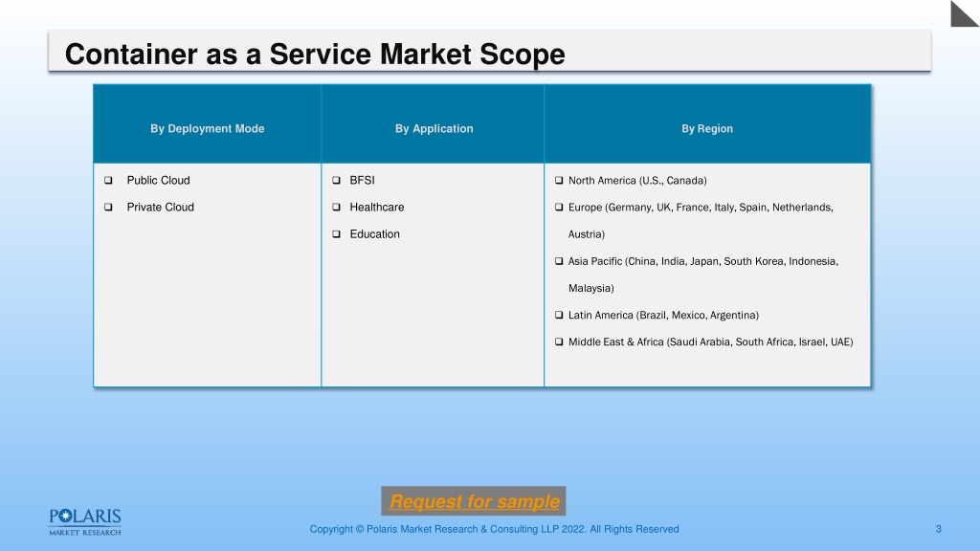Click the Malaysia) continuation line
This screenshot has width=980, height=551.
[590, 288]
